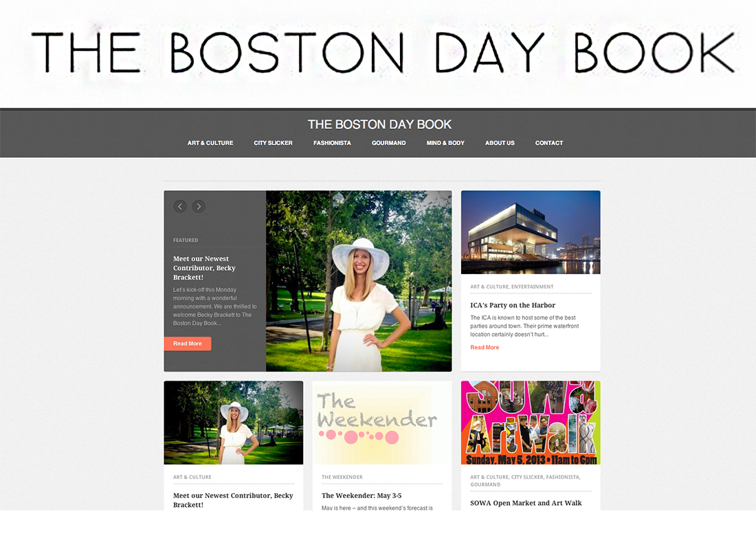The image size is (756, 540).
Task: Click the small Becky Brackett post thumbnail
Action: (233, 423)
